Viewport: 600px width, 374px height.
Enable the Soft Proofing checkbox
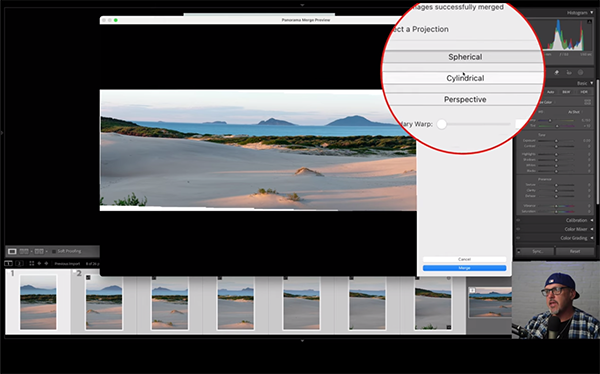point(54,252)
